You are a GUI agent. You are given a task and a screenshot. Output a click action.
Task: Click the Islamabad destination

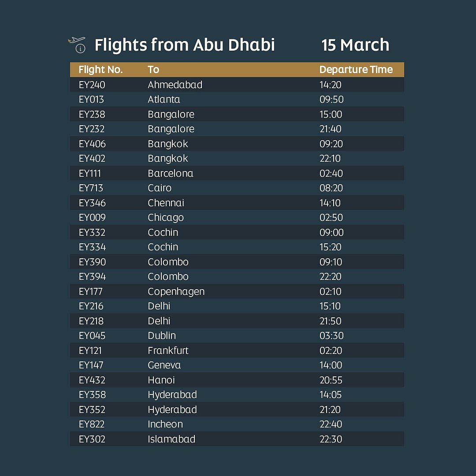pyautogui.click(x=171, y=439)
